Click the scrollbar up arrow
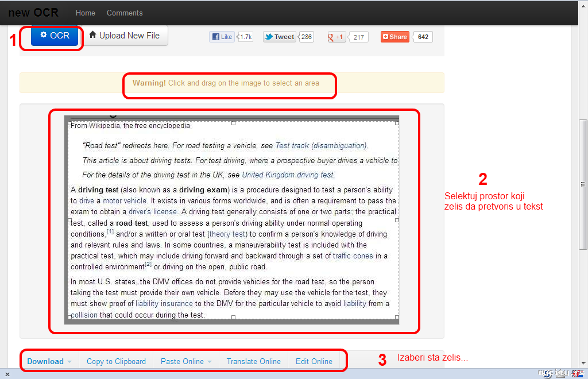The width and height of the screenshot is (588, 379). coord(583,7)
